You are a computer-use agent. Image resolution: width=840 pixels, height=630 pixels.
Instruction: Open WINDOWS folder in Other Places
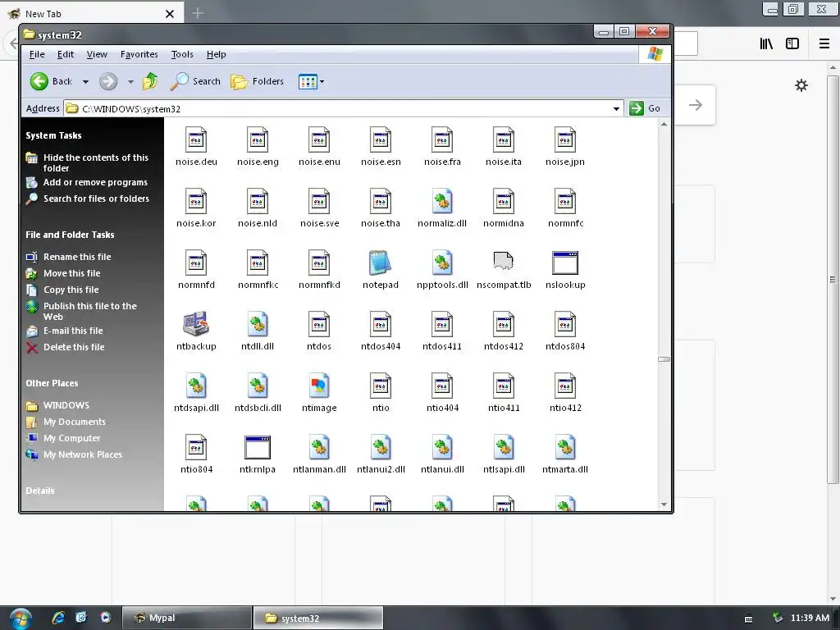coord(66,405)
